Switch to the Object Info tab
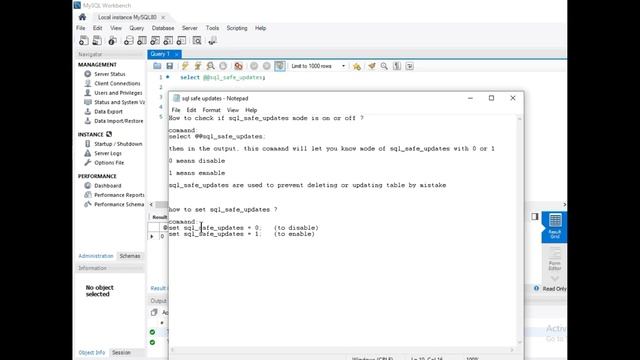 pyautogui.click(x=92, y=352)
